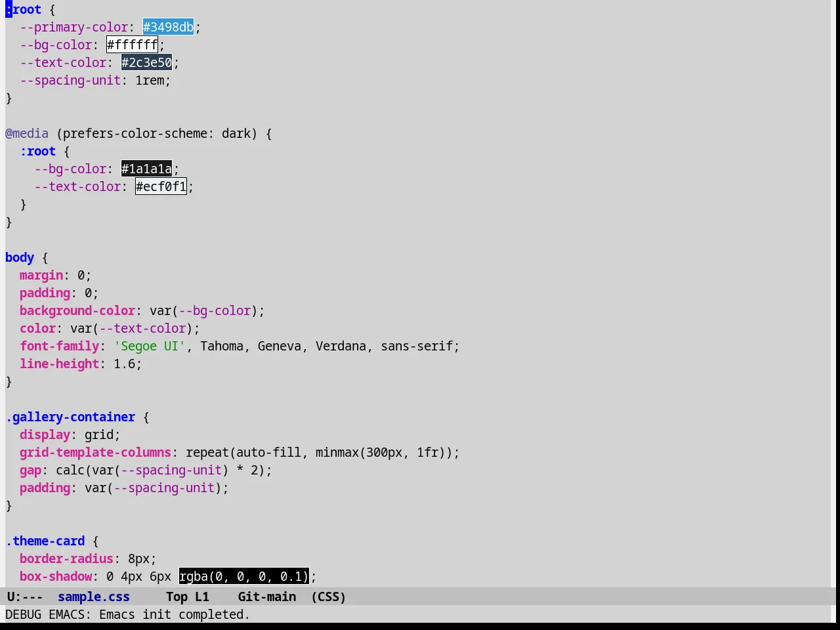Click the #1a1a1a dark bg-color value
Viewport: 840px width, 630px height.
[x=146, y=169]
